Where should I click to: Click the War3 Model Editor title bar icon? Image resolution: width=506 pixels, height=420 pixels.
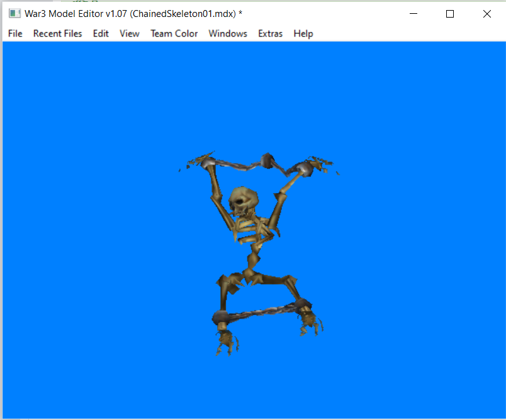(x=14, y=14)
